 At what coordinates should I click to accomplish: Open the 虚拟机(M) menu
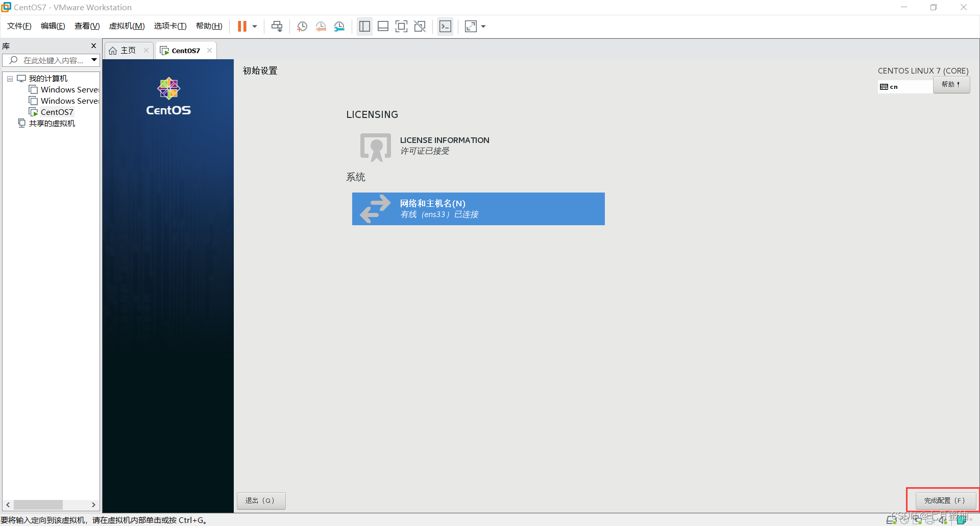tap(127, 26)
